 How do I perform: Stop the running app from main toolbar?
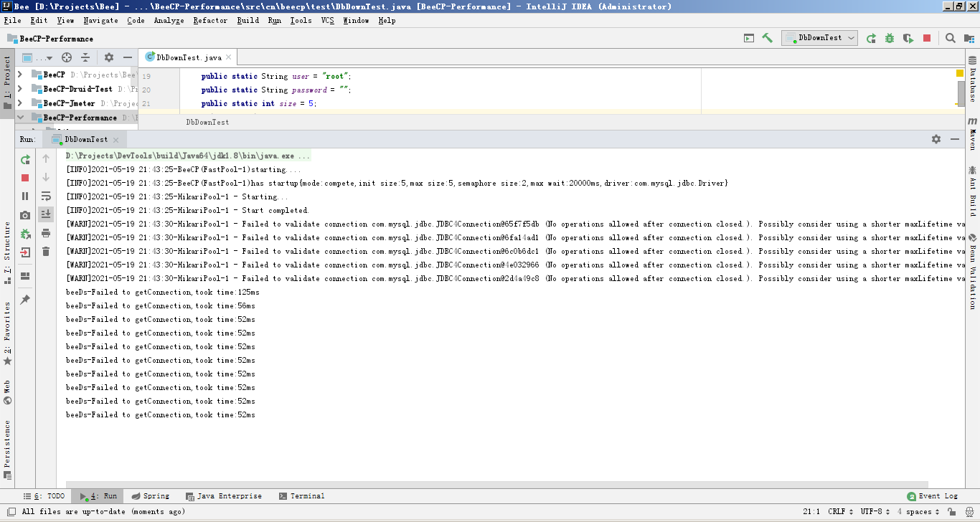[927, 38]
